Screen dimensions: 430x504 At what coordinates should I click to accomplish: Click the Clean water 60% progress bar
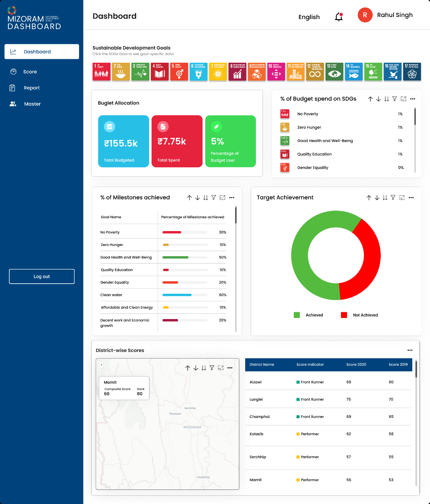click(177, 295)
